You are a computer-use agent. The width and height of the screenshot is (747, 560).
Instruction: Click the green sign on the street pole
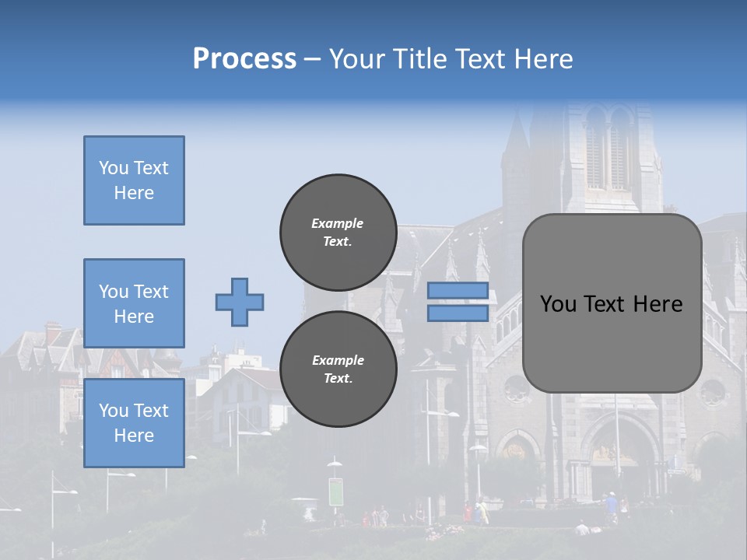(x=335, y=492)
